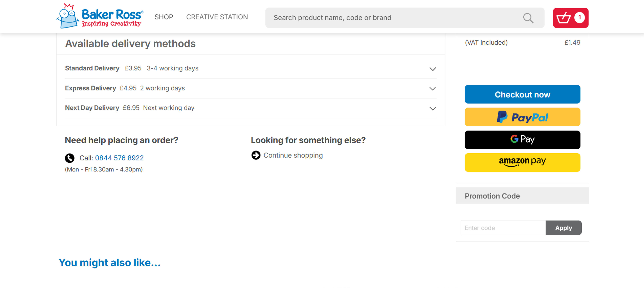Expand Standard Delivery details chevron
644x288 pixels.
click(433, 69)
